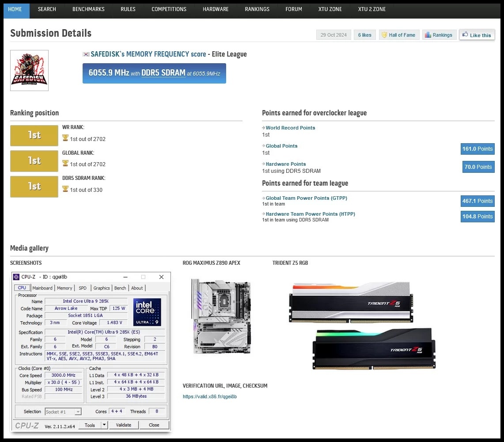Click the thumbs-up icon in Like this
504x442 pixels.
[465, 34]
